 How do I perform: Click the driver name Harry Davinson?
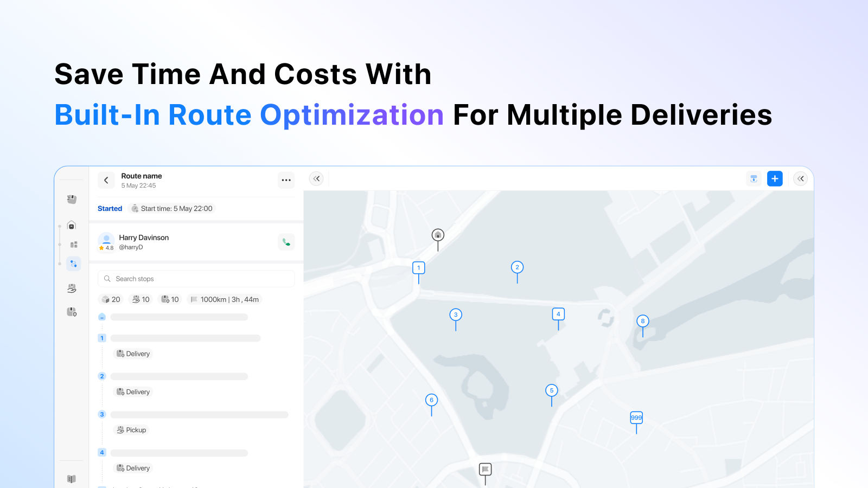(144, 237)
